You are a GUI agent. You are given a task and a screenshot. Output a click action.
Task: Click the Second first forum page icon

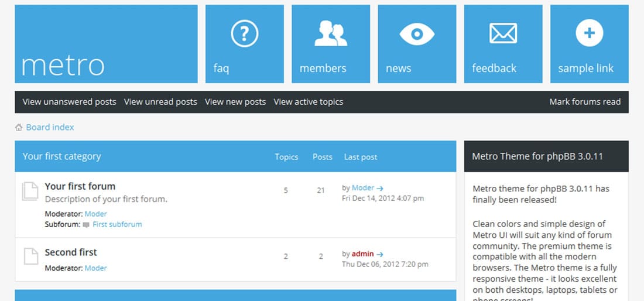tap(30, 256)
